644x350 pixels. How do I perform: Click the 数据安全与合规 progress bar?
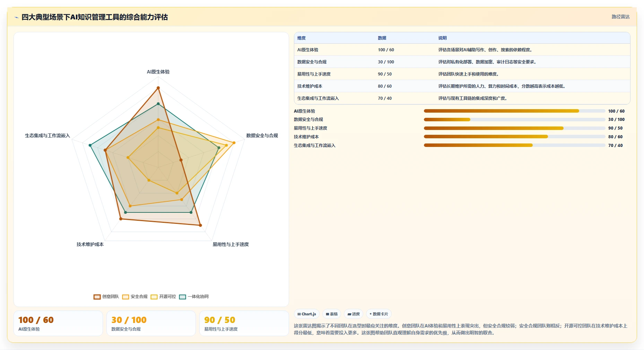click(514, 120)
